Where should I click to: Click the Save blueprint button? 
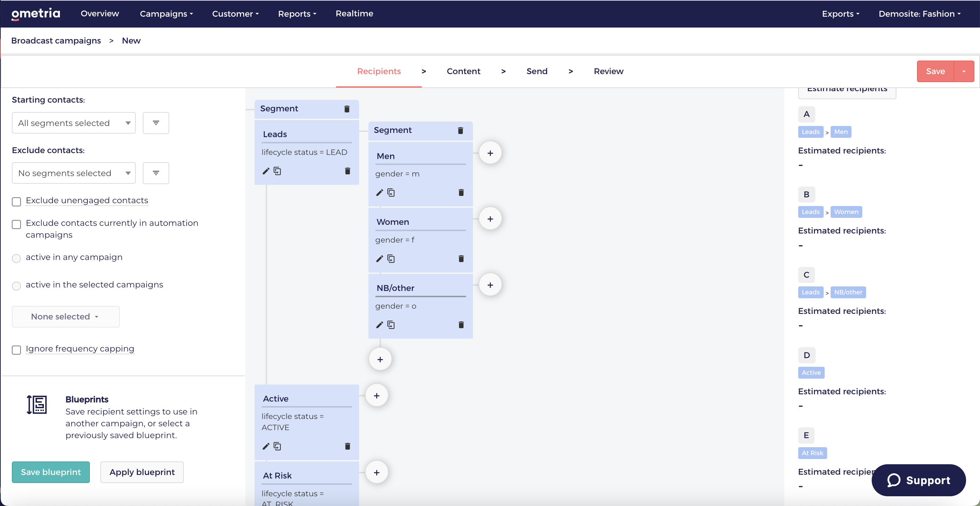pyautogui.click(x=50, y=472)
